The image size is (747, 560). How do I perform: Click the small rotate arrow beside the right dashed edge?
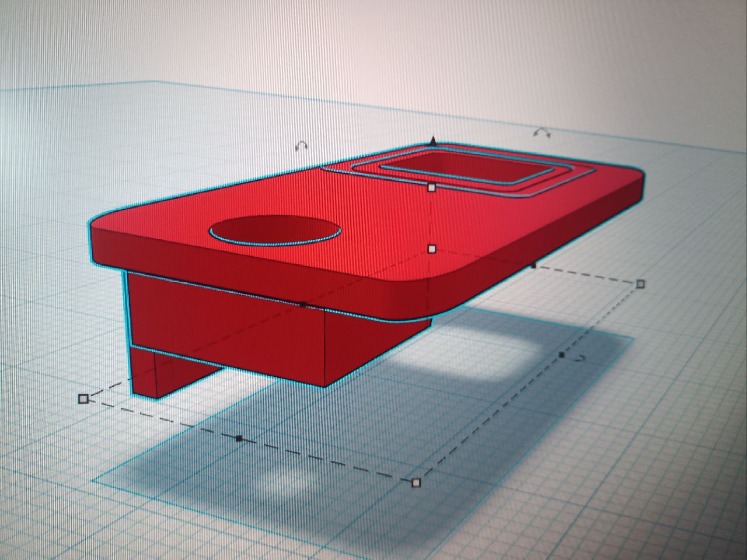[580, 359]
